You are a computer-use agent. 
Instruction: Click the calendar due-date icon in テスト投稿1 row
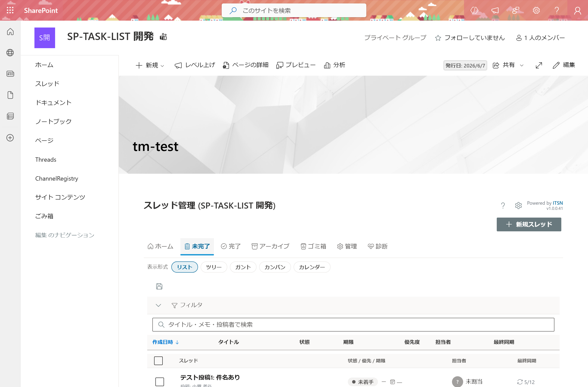[392, 382]
